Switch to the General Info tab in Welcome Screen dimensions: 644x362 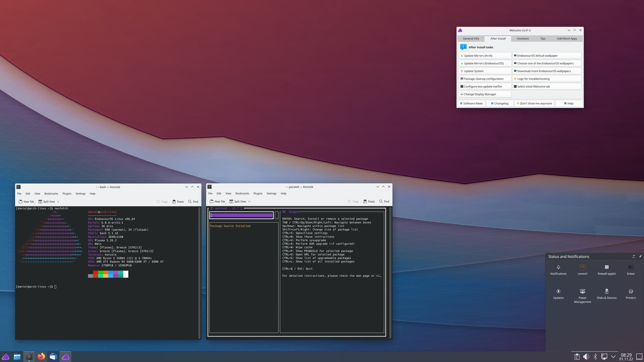(x=471, y=39)
